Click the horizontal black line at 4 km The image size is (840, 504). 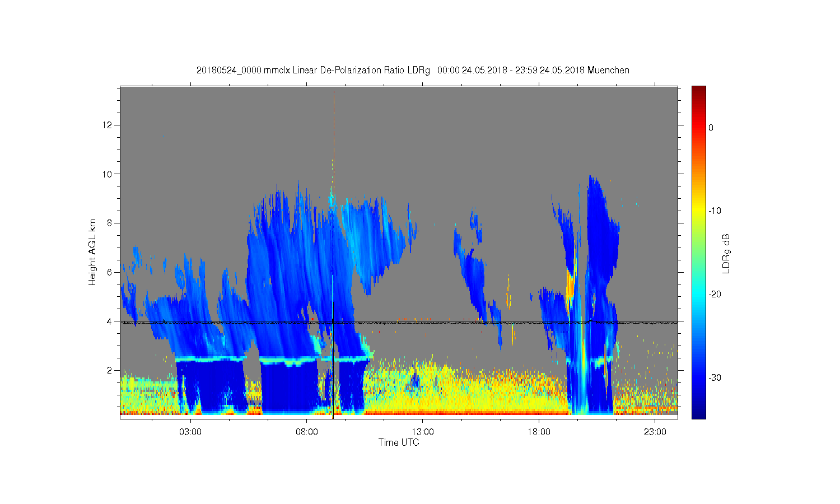399,321
